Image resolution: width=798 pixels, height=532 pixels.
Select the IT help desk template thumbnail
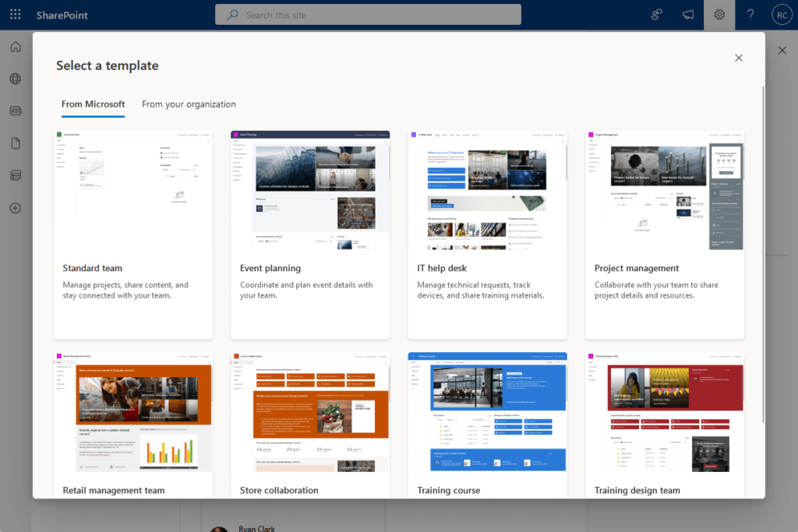[x=488, y=191]
